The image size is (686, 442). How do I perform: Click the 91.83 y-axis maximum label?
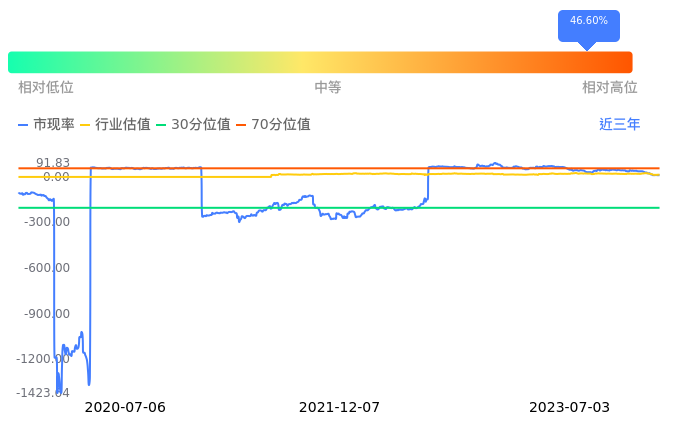tap(53, 163)
